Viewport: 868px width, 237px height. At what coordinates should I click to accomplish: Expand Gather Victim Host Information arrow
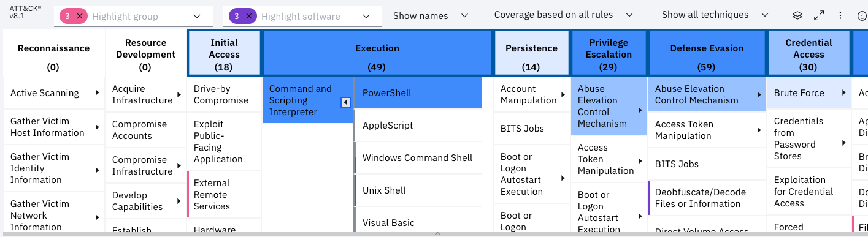[97, 127]
